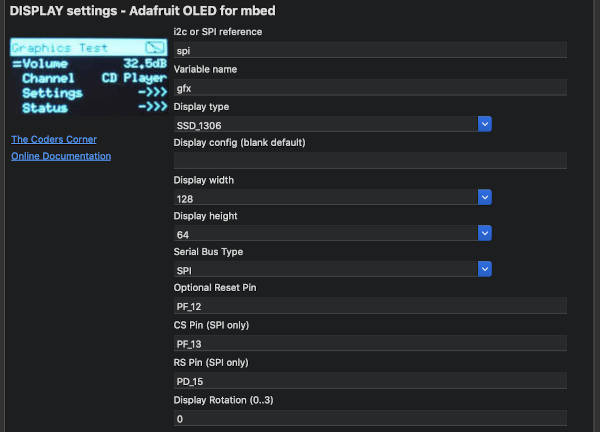This screenshot has height=432, width=600.
Task: Click the CS Pin field showing PF_13
Action: 370,343
